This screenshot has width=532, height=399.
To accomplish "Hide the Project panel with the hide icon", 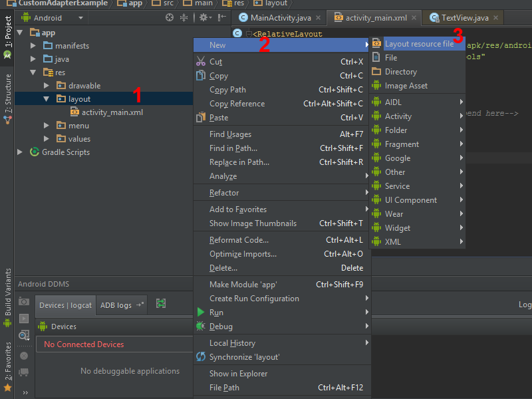I will (221, 17).
